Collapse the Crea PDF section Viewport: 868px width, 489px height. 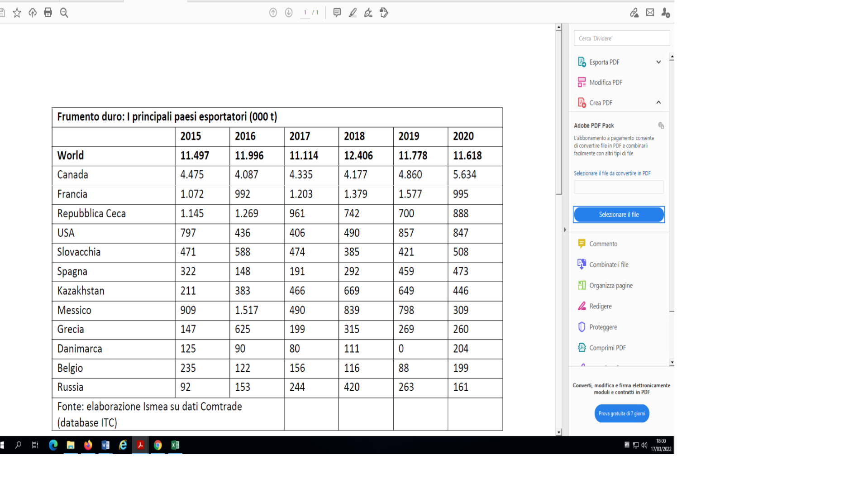tap(658, 103)
